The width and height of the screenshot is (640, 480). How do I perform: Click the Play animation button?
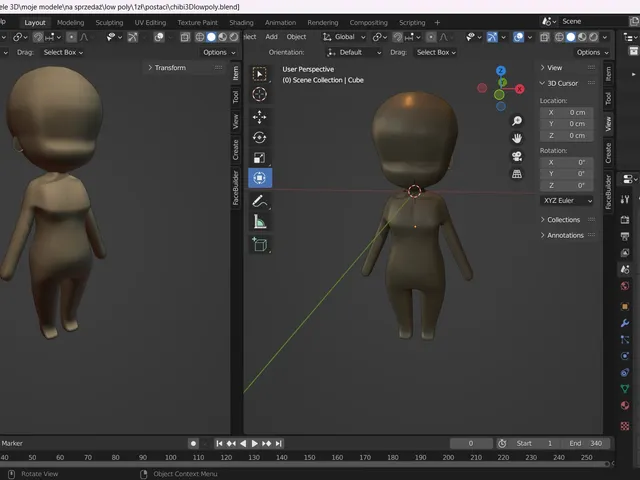pos(255,443)
